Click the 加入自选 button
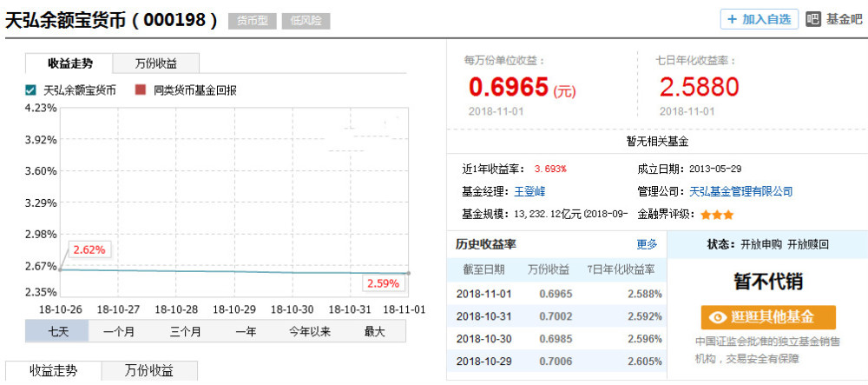 coord(759,19)
